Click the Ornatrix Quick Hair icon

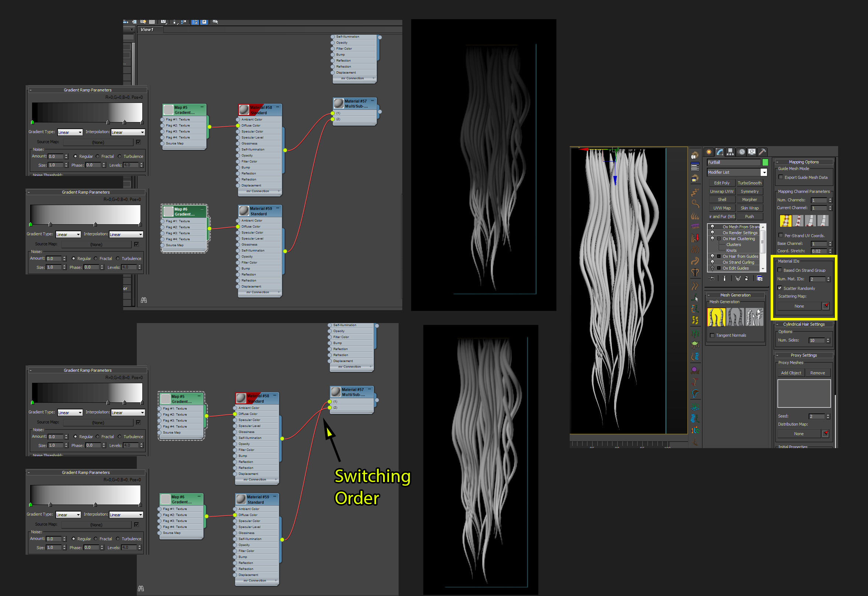(x=695, y=155)
